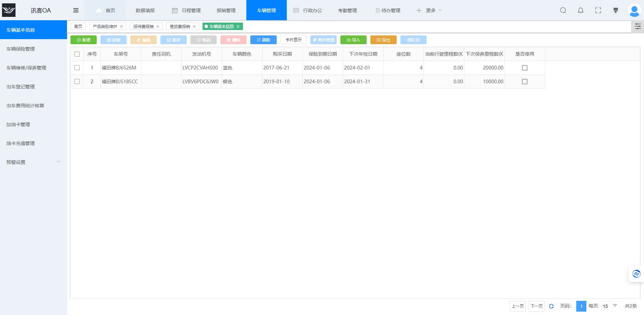Open notifications bell icon
Viewport: 644px width, 315px height.
point(581,10)
